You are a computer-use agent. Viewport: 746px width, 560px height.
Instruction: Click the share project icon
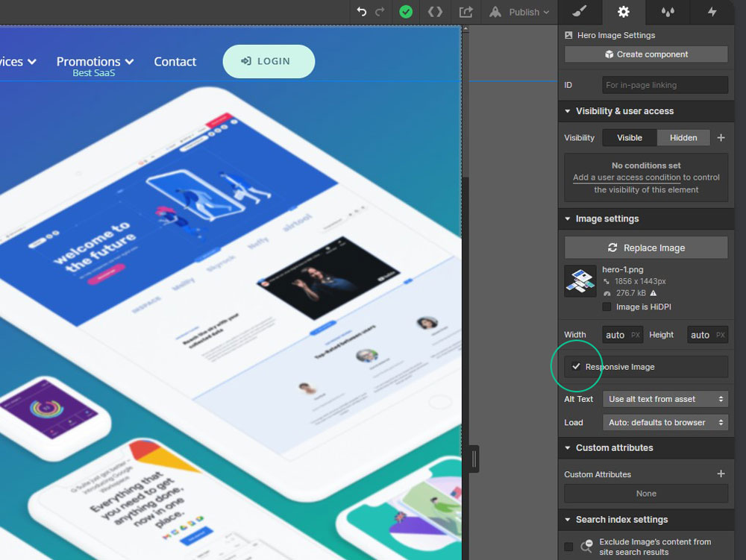point(466,12)
